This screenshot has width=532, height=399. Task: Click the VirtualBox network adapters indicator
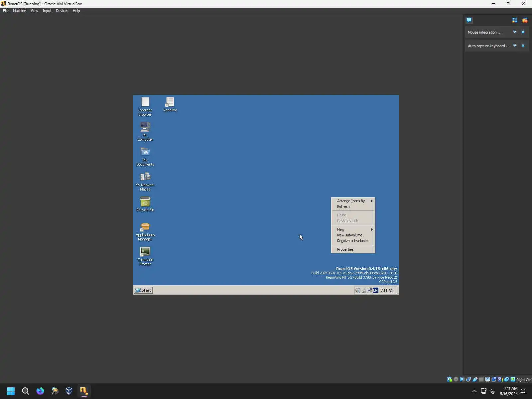[x=468, y=379]
